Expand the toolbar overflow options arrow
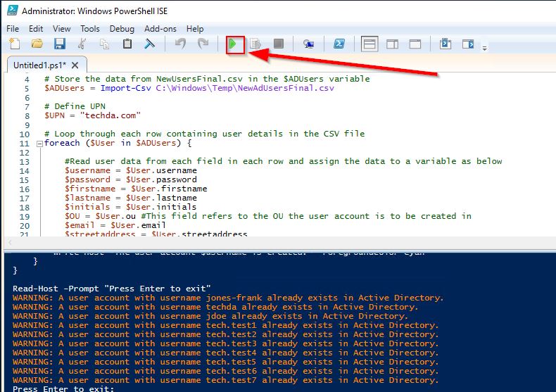Screen dimensions: 556x392 (x=484, y=48)
